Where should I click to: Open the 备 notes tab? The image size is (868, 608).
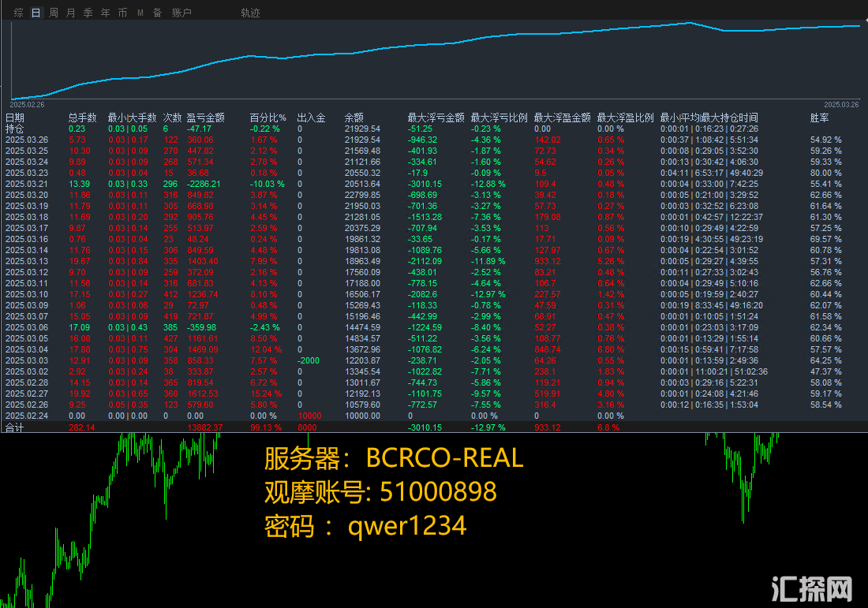157,13
